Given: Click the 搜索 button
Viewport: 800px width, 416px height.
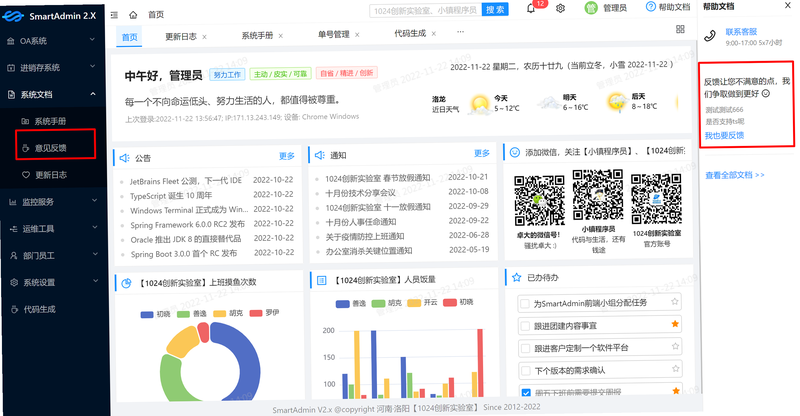Looking at the screenshot, I should click(495, 9).
